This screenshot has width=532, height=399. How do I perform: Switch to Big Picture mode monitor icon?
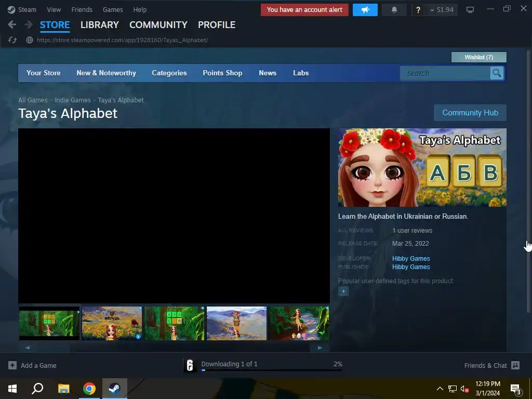point(470,10)
